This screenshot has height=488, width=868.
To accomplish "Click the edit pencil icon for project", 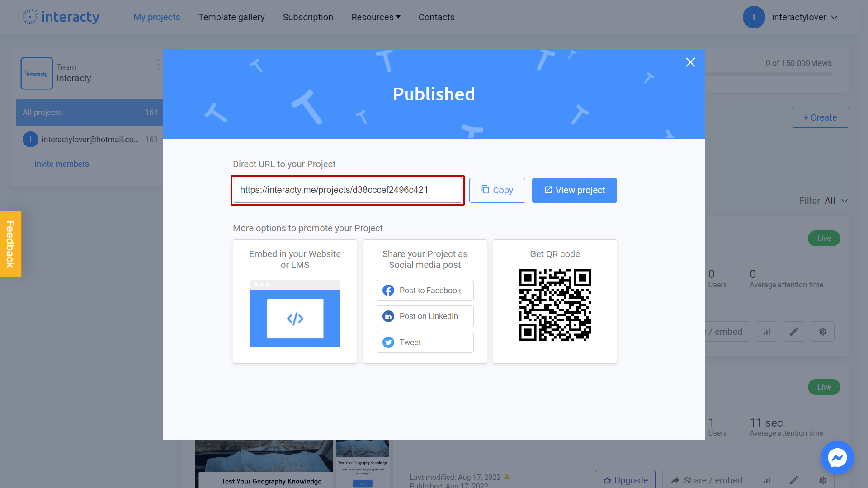I will pos(794,332).
